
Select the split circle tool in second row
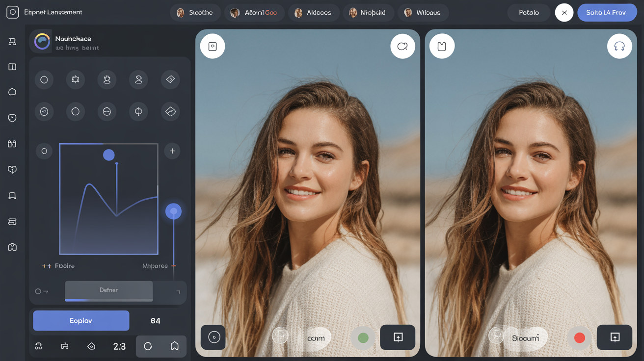107,112
